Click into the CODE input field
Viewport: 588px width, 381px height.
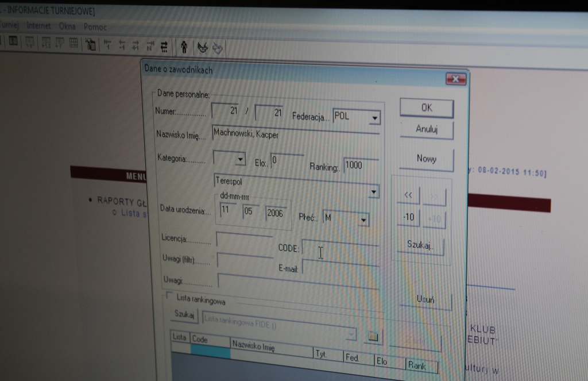pos(340,250)
